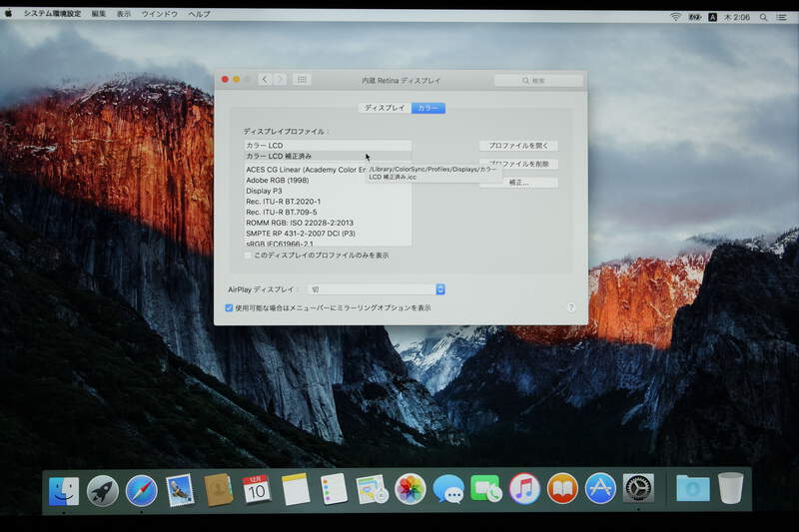Viewport: 799px width, 532px height.
Task: Switch to the ディスプレイ tab
Action: [x=384, y=108]
